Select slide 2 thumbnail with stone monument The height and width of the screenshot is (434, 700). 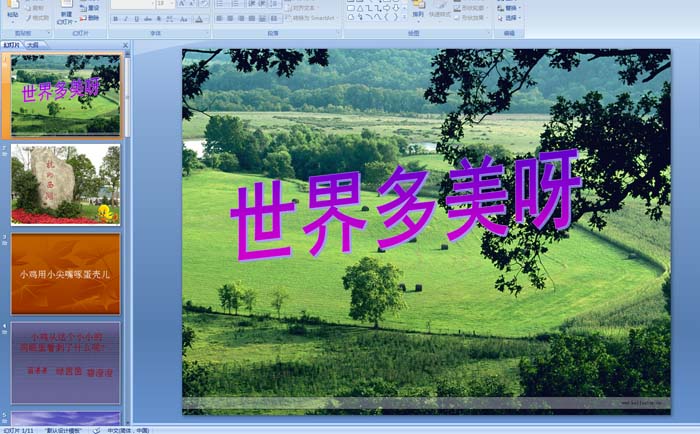pos(66,184)
